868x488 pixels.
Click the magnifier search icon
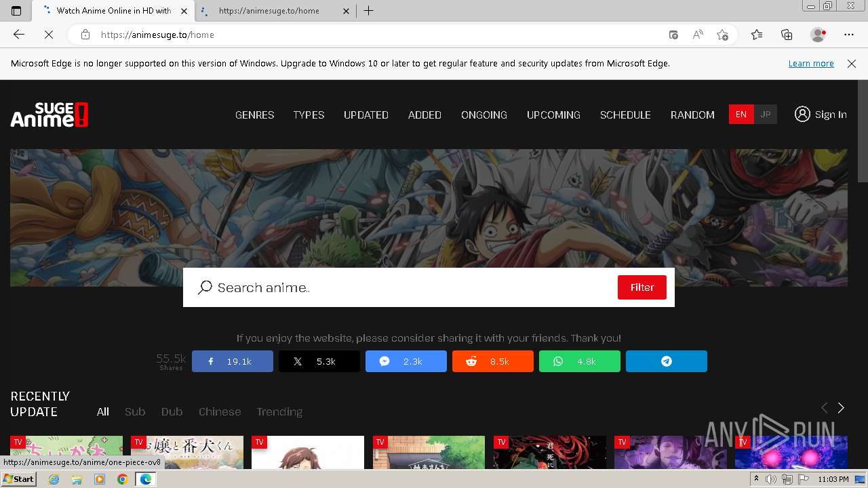point(205,287)
